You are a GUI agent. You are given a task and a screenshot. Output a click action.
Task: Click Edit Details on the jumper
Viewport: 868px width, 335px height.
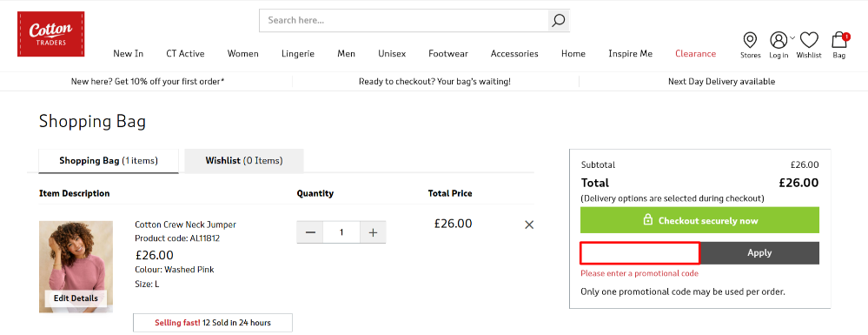[x=76, y=298]
